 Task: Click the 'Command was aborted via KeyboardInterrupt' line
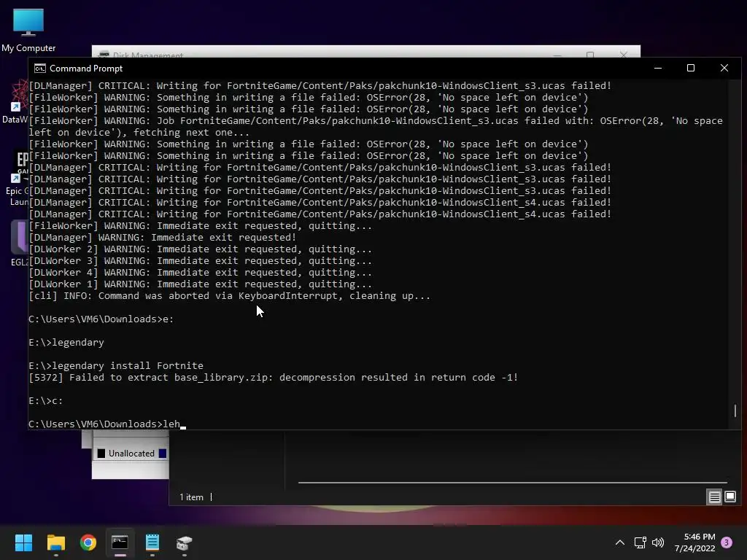click(229, 296)
